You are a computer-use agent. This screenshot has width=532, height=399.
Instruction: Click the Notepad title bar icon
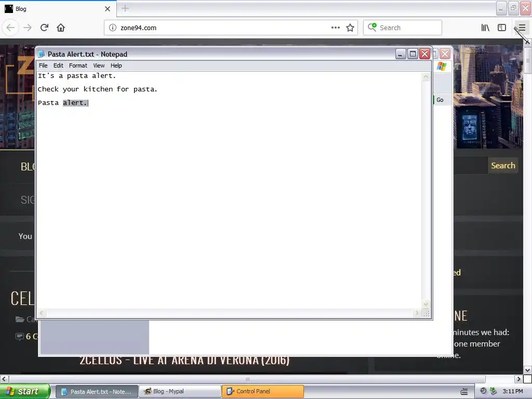(x=42, y=54)
